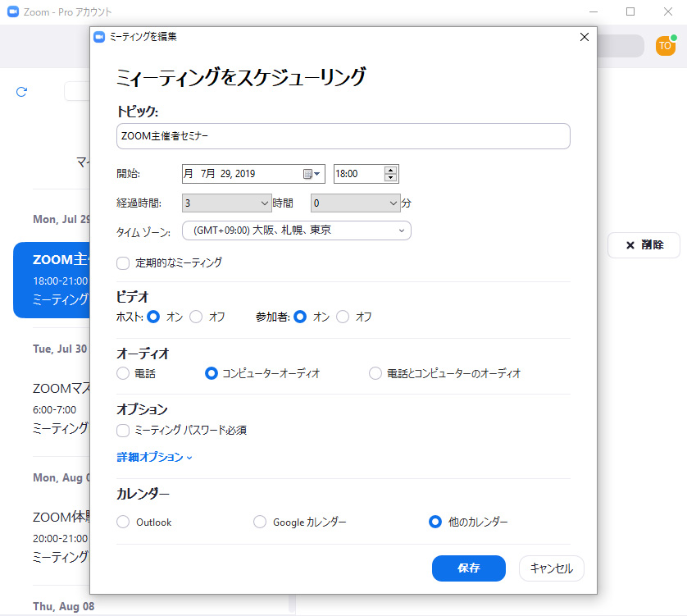Set participant video to off

(x=343, y=317)
